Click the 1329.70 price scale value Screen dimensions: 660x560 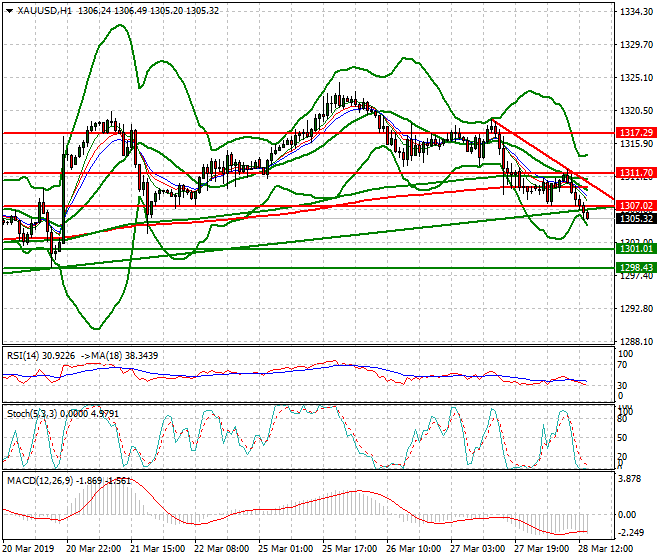point(636,45)
